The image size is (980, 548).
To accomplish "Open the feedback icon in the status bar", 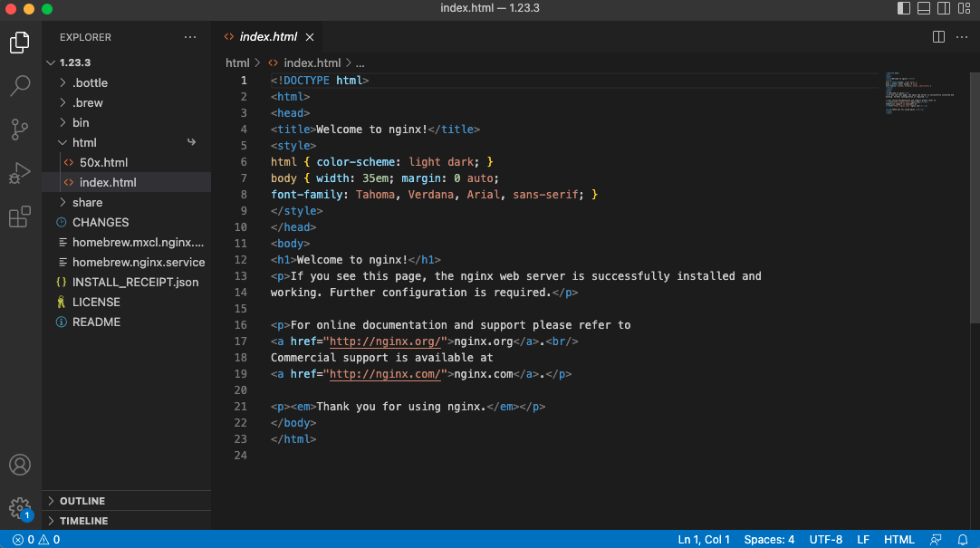I will (936, 540).
